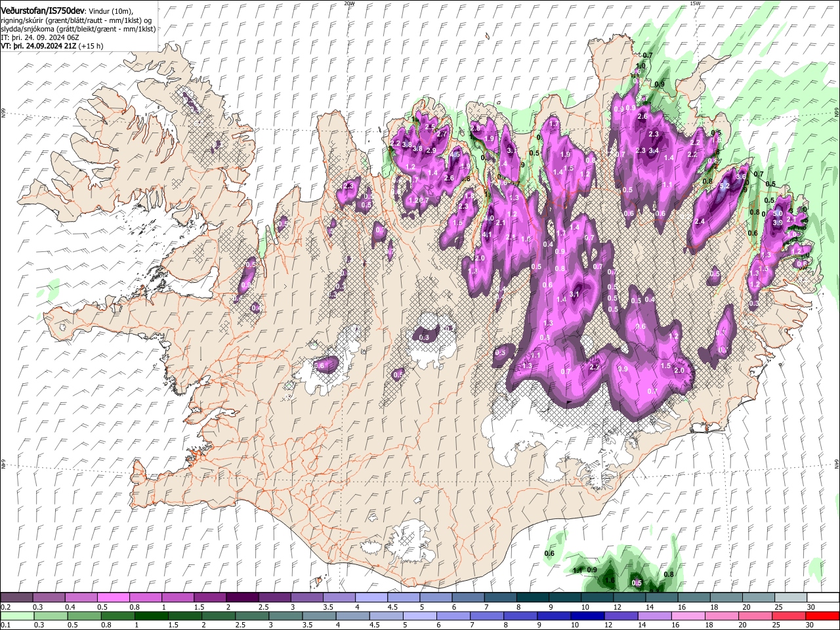
Task: Click the 15W longitude label
Action: (695, 3)
